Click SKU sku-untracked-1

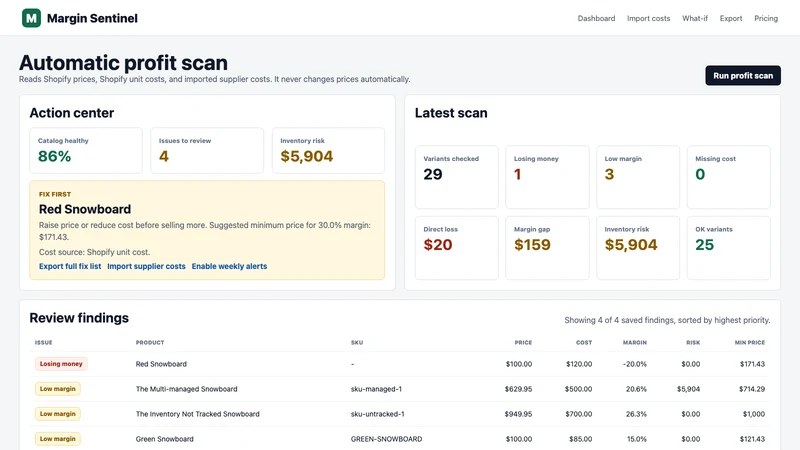click(x=378, y=414)
